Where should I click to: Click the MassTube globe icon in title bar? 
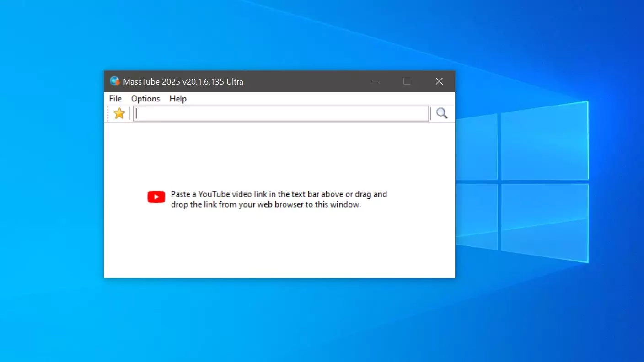click(x=114, y=81)
